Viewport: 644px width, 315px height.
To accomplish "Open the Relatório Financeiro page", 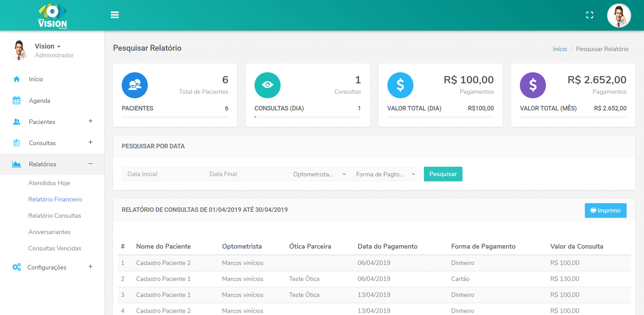I will (55, 199).
